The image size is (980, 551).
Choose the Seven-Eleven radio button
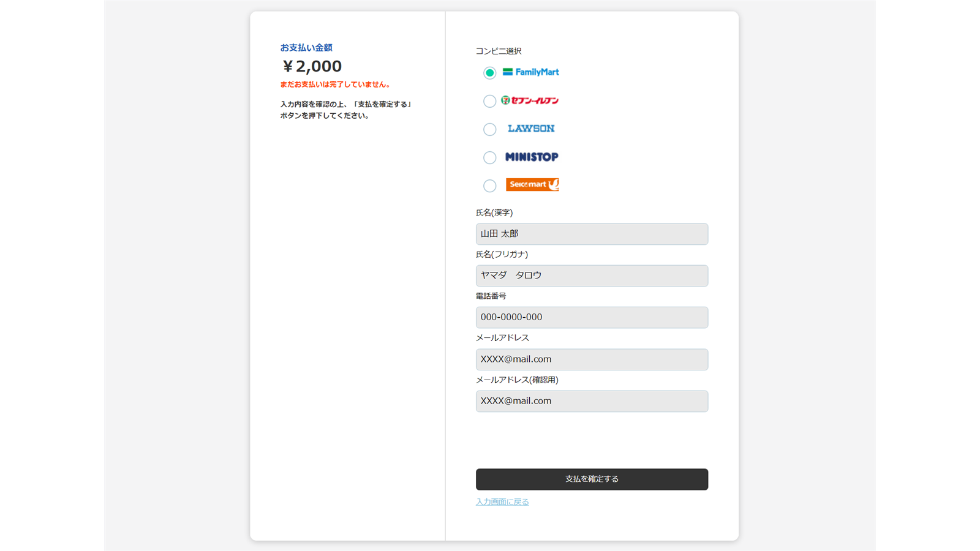(x=489, y=101)
